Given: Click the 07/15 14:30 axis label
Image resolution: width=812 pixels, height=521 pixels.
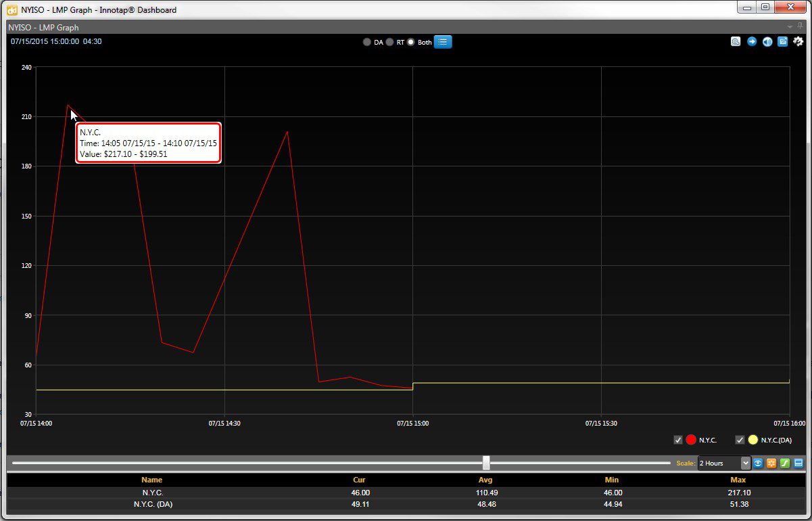Looking at the screenshot, I should 224,423.
